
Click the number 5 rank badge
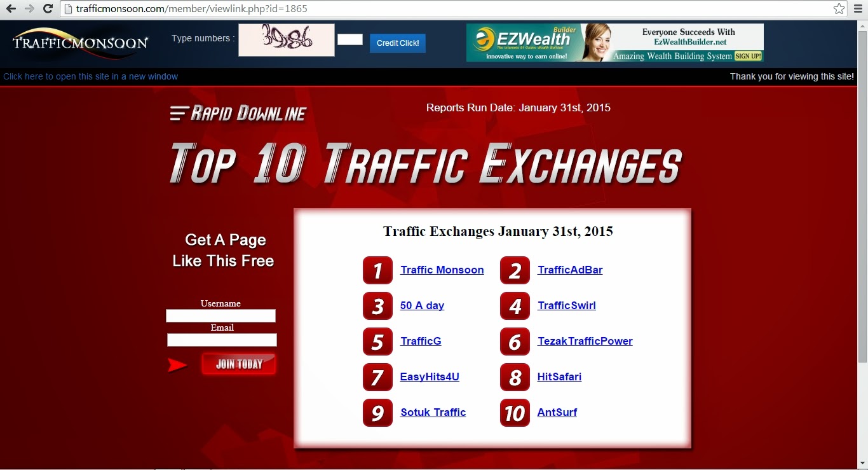(377, 342)
